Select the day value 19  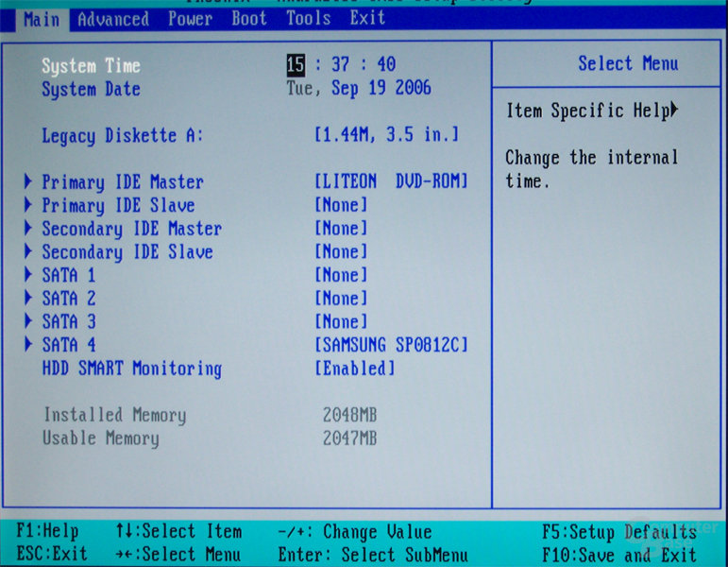pos(377,87)
